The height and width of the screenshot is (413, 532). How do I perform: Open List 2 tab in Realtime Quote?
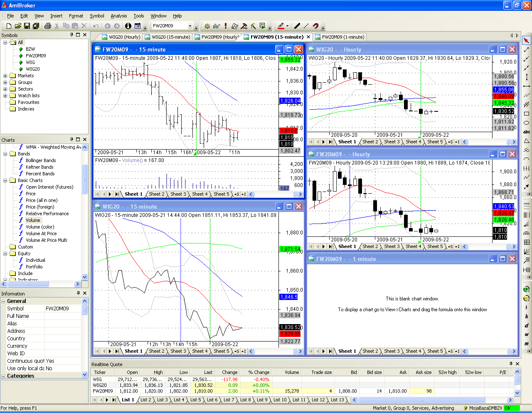pyautogui.click(x=145, y=400)
